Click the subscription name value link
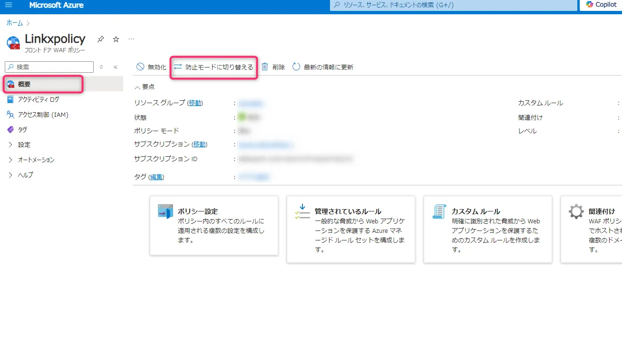The image size is (622, 364). (265, 144)
